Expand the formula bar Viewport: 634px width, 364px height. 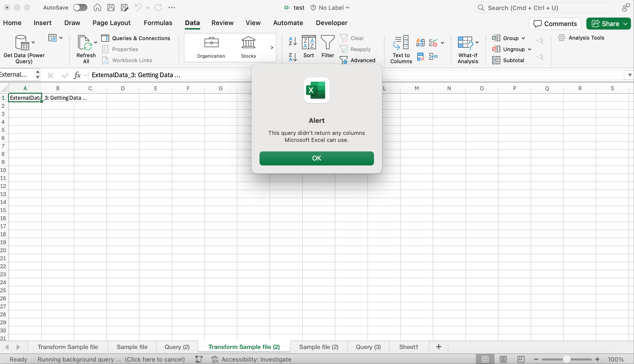pos(629,75)
